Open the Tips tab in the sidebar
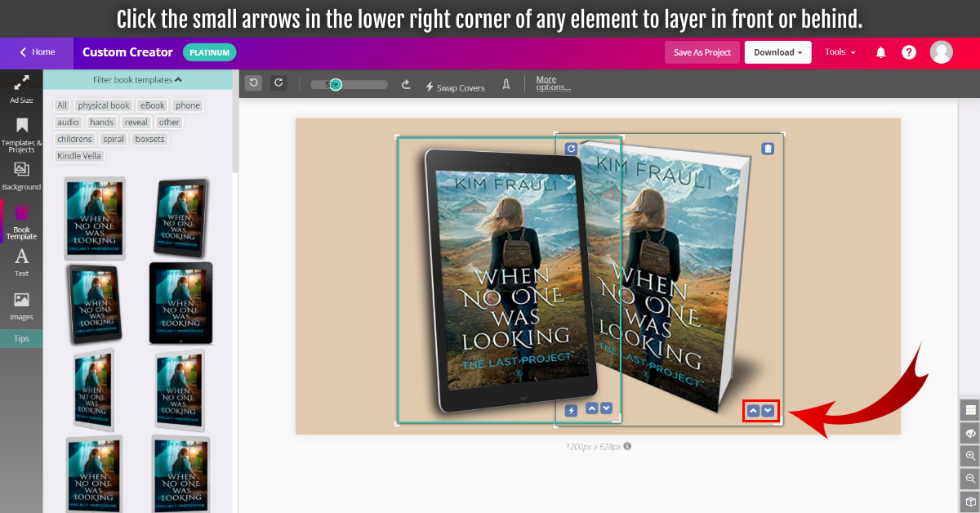The image size is (980, 513). [x=21, y=338]
